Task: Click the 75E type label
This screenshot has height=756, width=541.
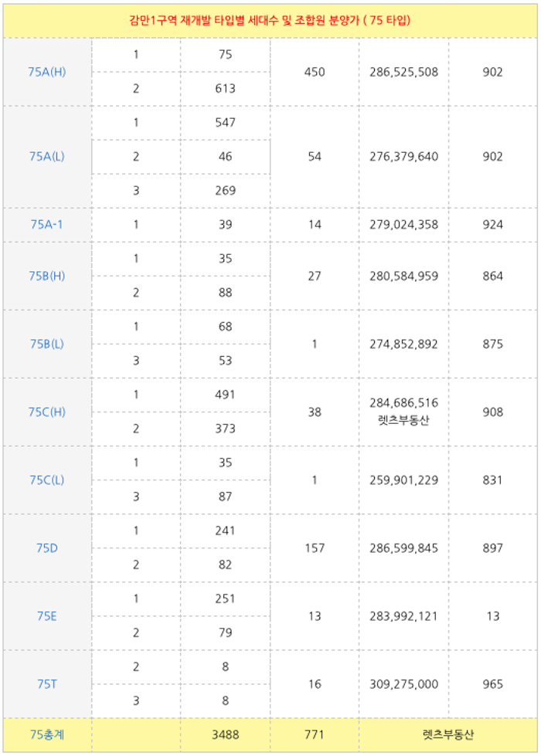Action: [47, 615]
